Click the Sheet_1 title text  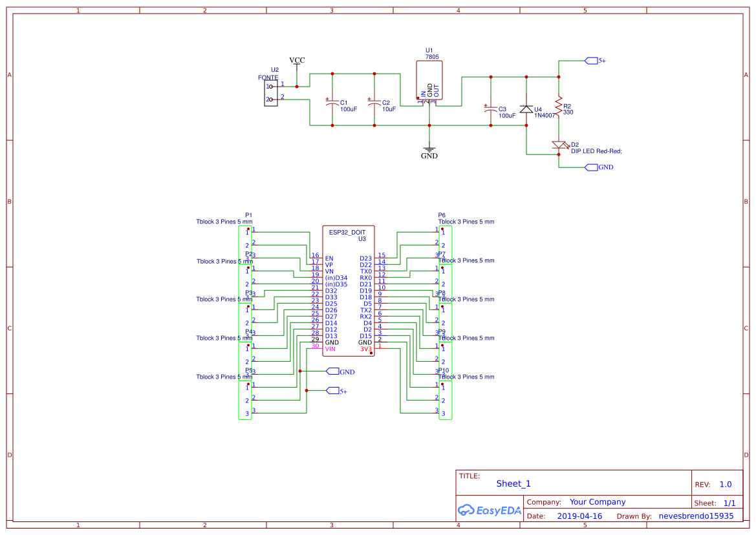[513, 483]
